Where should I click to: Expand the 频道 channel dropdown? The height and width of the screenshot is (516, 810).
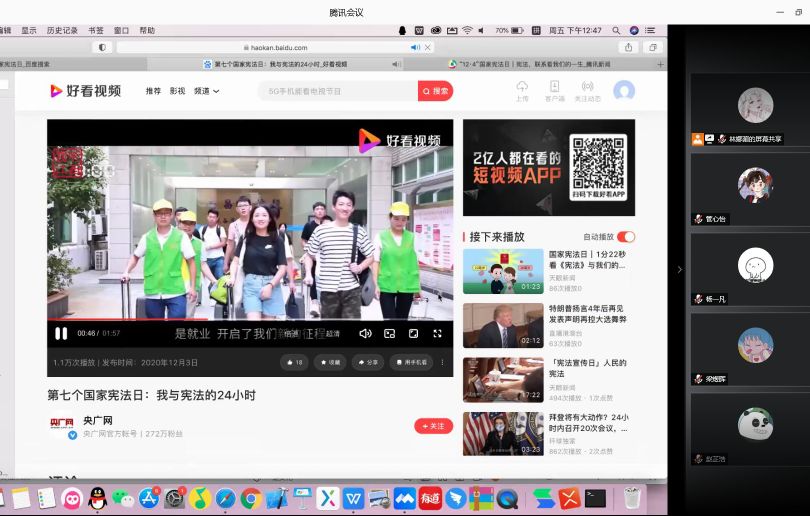pyautogui.click(x=206, y=91)
